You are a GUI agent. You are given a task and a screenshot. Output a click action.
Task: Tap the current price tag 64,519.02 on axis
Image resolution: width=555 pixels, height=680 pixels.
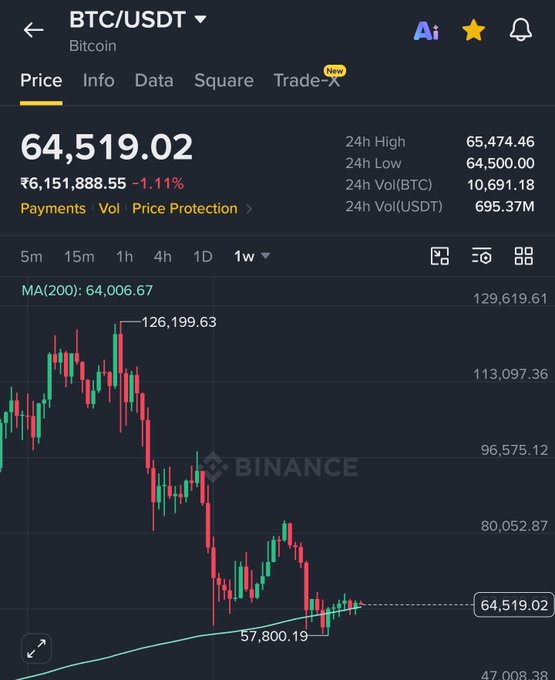point(514,605)
